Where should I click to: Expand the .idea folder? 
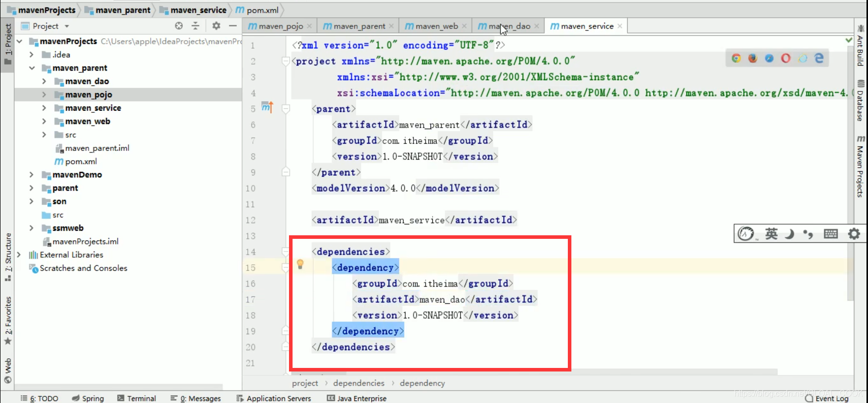(x=31, y=54)
